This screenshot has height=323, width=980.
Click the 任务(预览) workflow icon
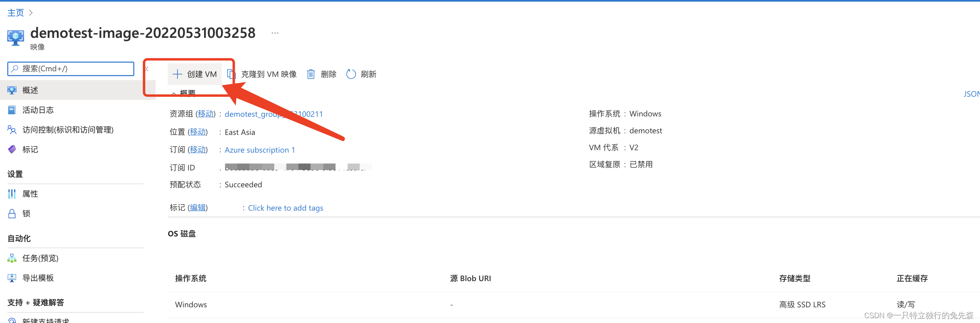[12, 258]
